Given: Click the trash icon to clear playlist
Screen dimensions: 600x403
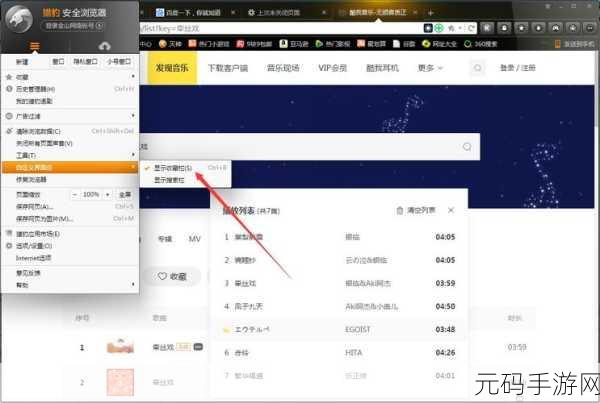Looking at the screenshot, I should click(399, 210).
